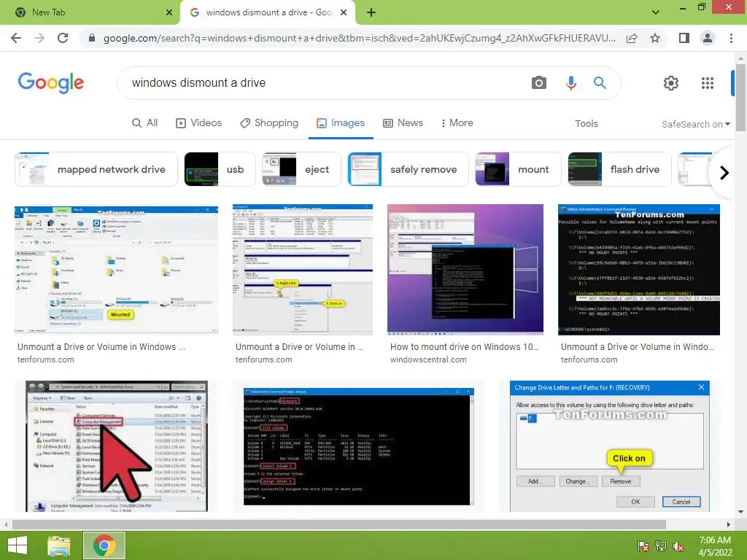Open File Explorer from taskbar
This screenshot has height=560, width=747.
[59, 545]
